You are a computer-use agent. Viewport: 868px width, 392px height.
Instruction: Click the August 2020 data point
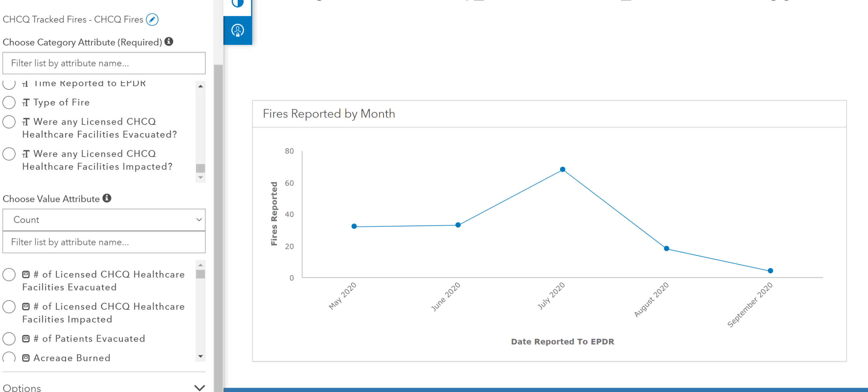(x=666, y=248)
